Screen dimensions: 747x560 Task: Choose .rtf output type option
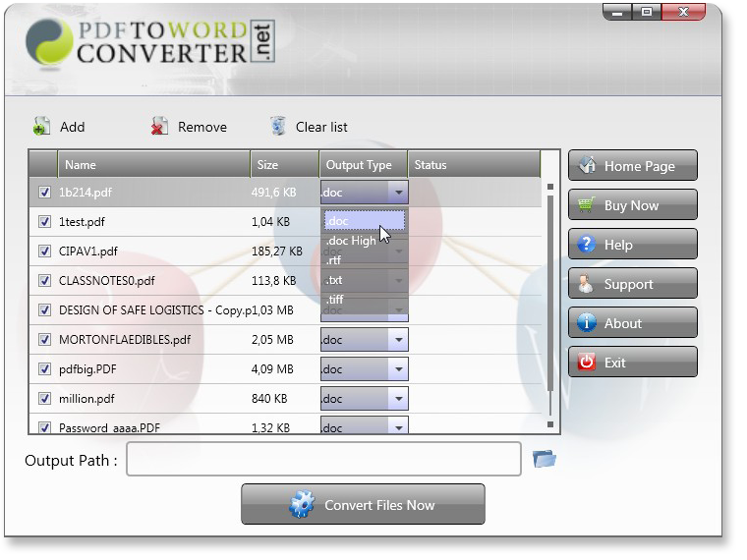365,260
